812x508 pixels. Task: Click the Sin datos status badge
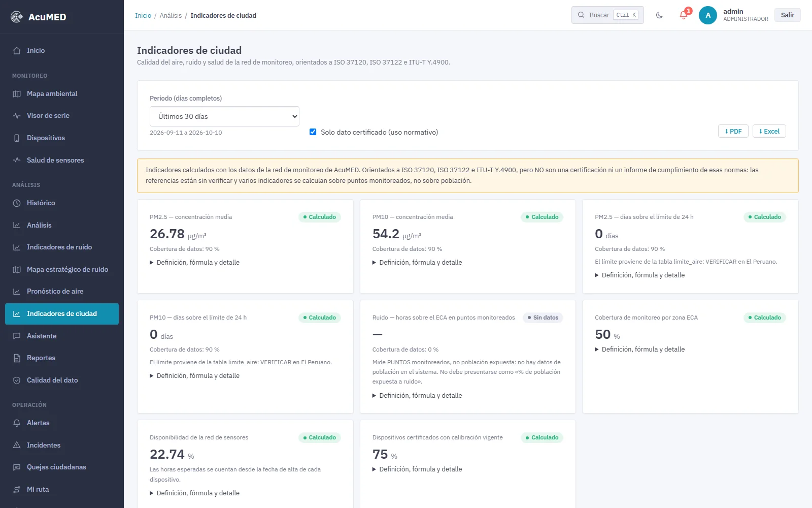point(543,318)
